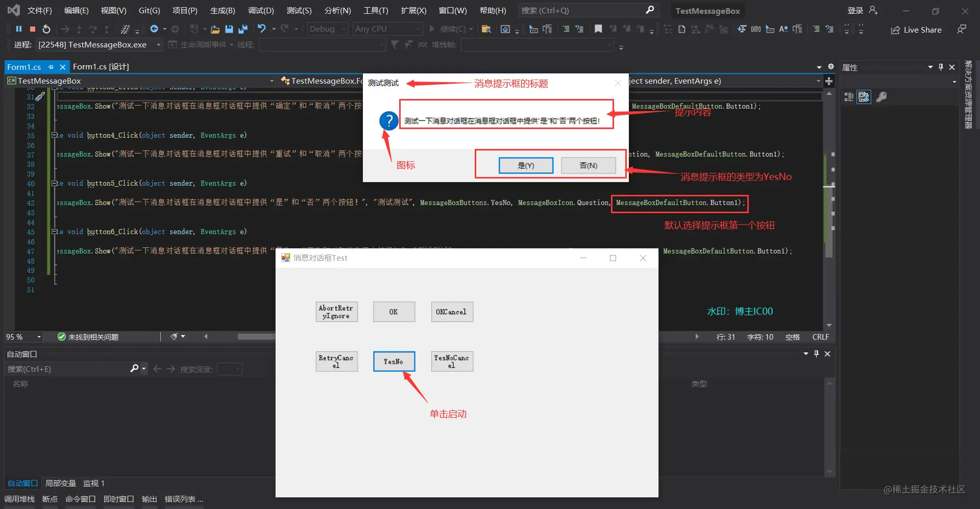Viewport: 980px width, 509px height.
Task: Stop debugging with the red square icon
Action: [x=33, y=29]
